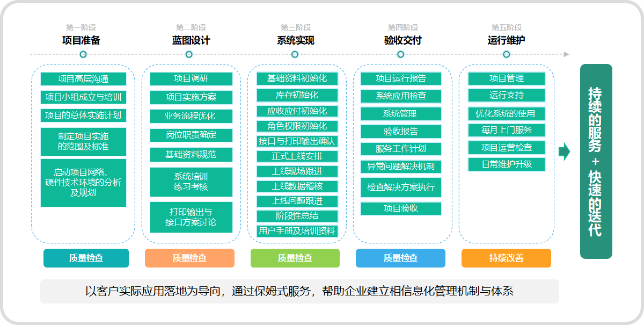
Task: Click the timeline circle under 系统实现
Action: 295,54
